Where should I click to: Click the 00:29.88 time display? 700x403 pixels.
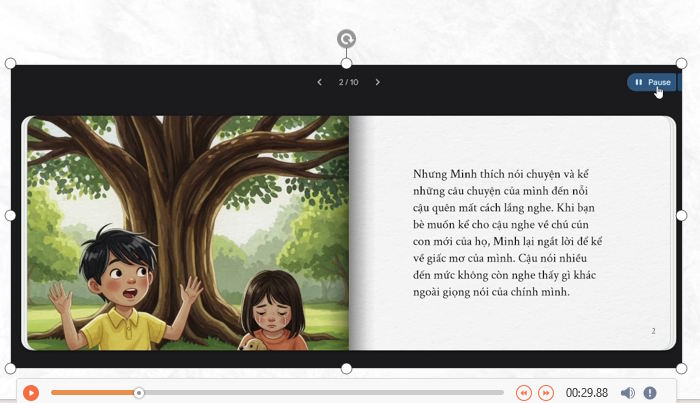click(x=587, y=393)
